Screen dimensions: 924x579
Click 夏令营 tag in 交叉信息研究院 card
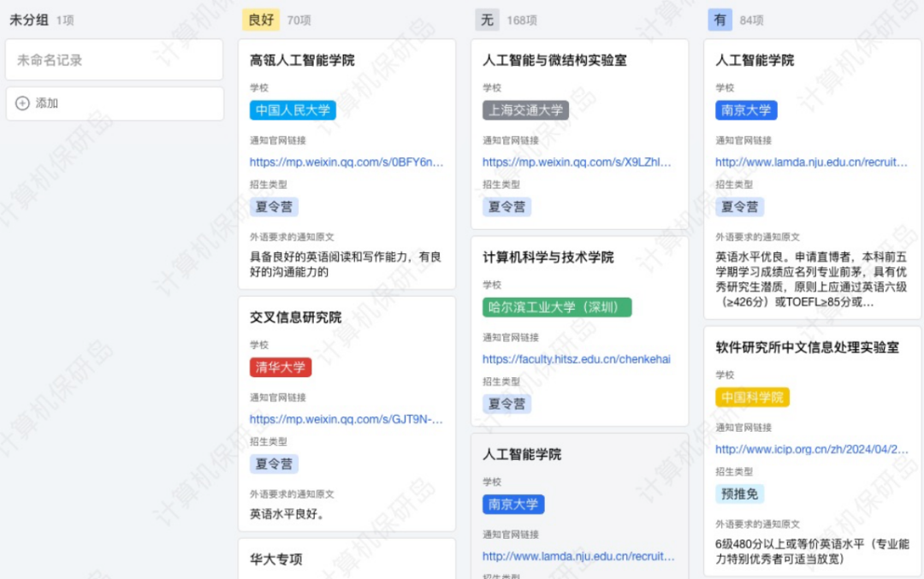tap(274, 464)
